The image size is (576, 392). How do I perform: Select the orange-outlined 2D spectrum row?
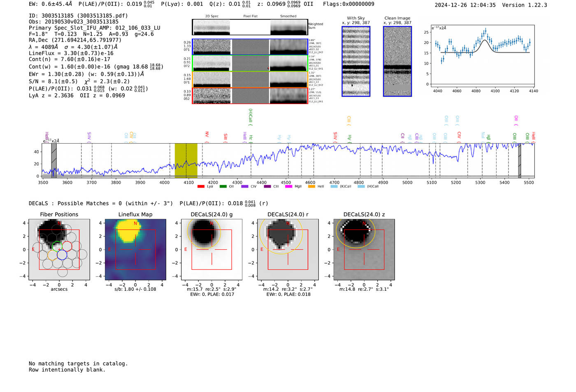250,79
